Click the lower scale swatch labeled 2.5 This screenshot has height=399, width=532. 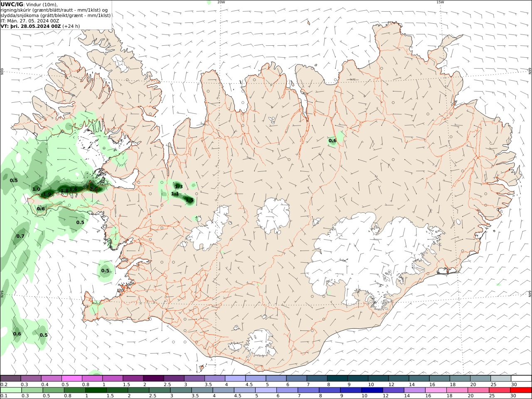coord(160,390)
